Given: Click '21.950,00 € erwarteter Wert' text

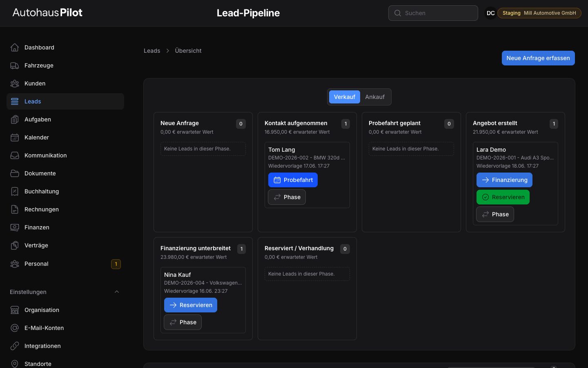Looking at the screenshot, I should click(x=506, y=132).
